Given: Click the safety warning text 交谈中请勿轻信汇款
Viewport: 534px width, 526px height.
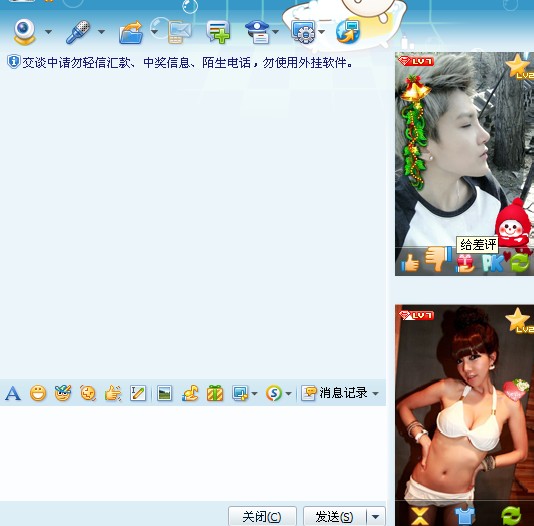Looking at the screenshot, I should tap(76, 63).
